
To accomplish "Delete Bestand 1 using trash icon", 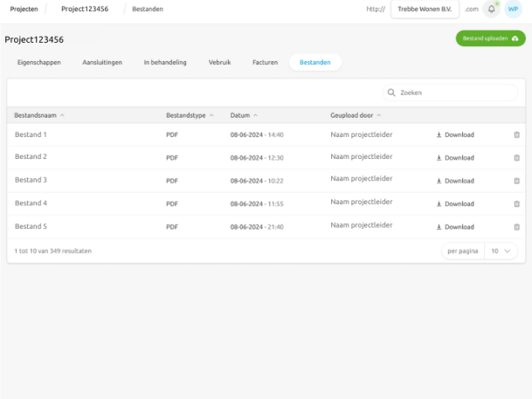I will [x=516, y=135].
